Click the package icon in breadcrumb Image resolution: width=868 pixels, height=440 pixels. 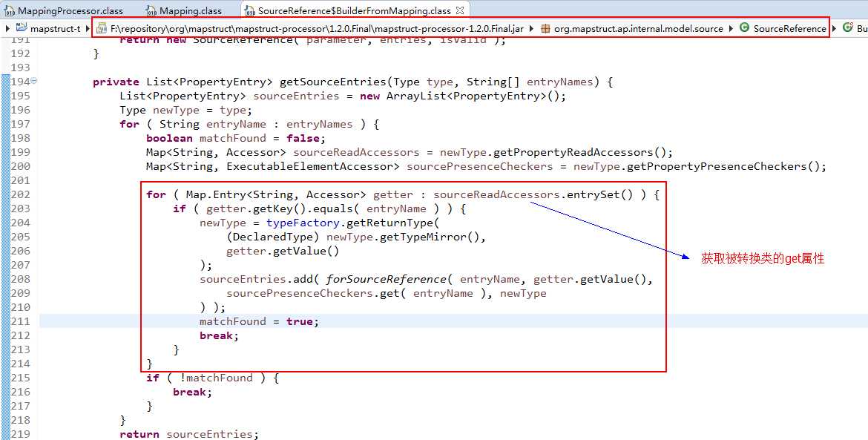pos(545,28)
